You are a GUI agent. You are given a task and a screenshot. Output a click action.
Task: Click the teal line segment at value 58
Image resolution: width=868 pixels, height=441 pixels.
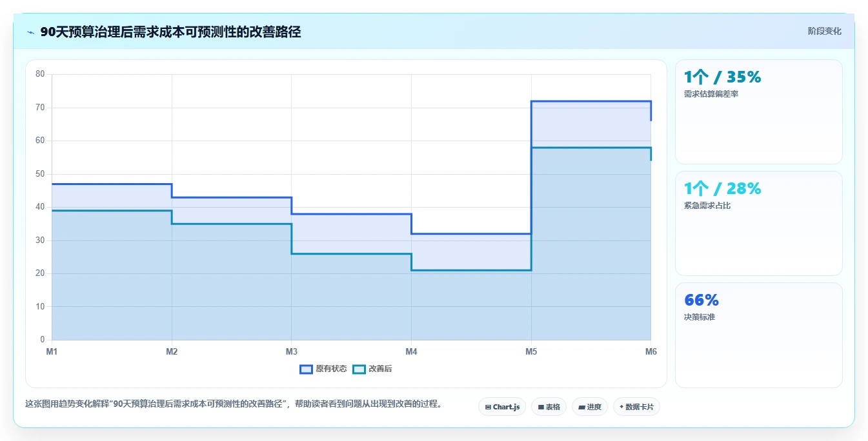pyautogui.click(x=591, y=148)
